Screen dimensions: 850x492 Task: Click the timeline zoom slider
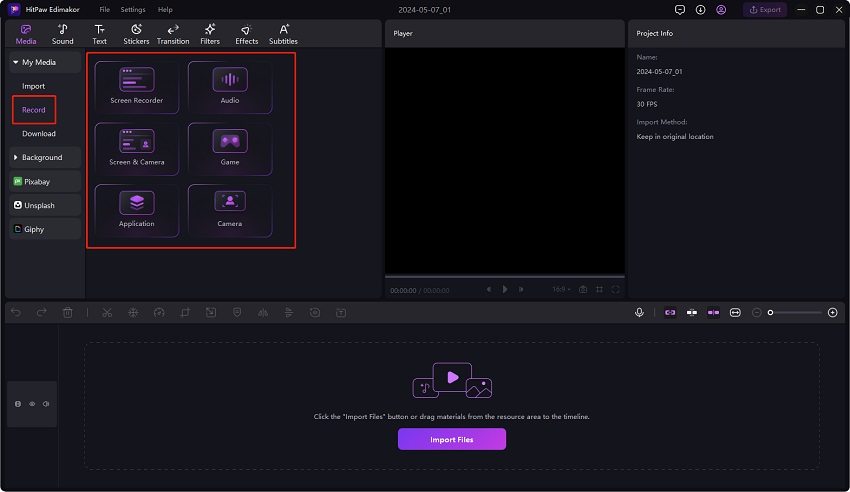[x=795, y=313]
